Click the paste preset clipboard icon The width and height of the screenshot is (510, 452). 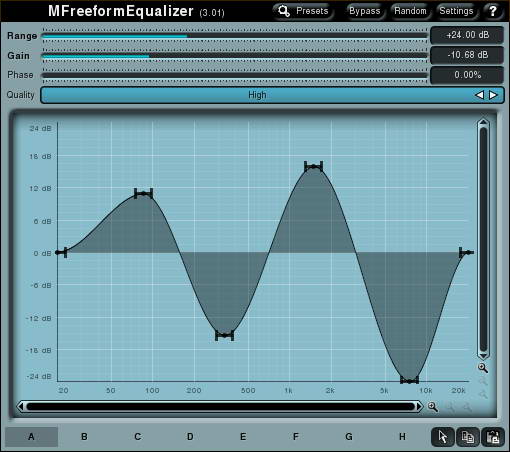[493, 437]
